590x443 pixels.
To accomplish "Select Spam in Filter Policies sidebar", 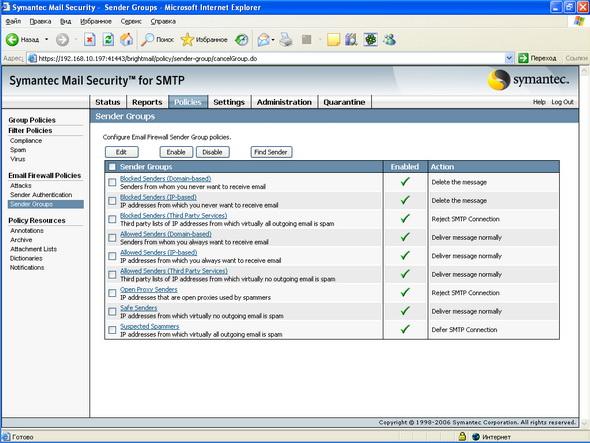I will tap(18, 150).
